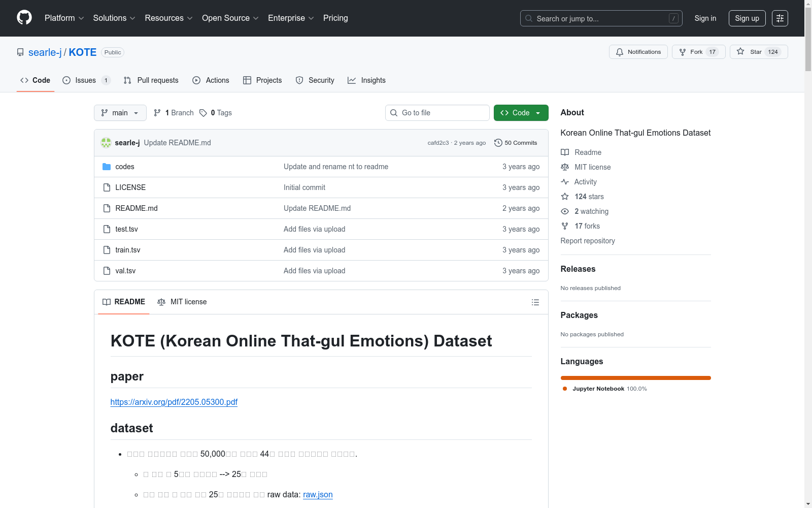
Task: Open the Pull requests tab
Action: [x=151, y=80]
